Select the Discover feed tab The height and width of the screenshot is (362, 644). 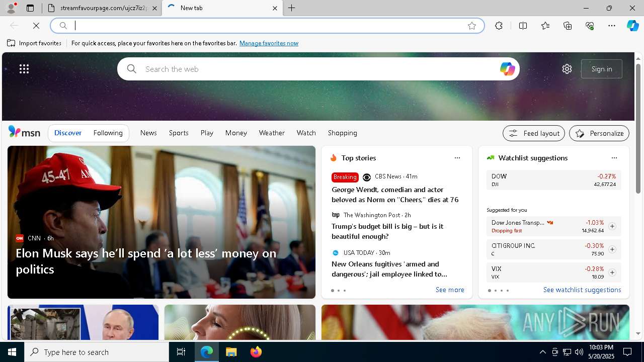pos(68,133)
